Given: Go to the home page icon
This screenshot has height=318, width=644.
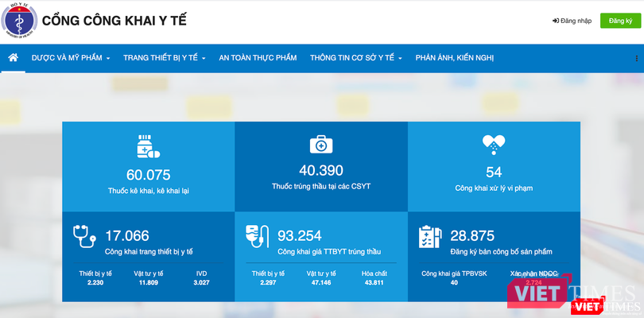Looking at the screenshot, I should pyautogui.click(x=13, y=58).
